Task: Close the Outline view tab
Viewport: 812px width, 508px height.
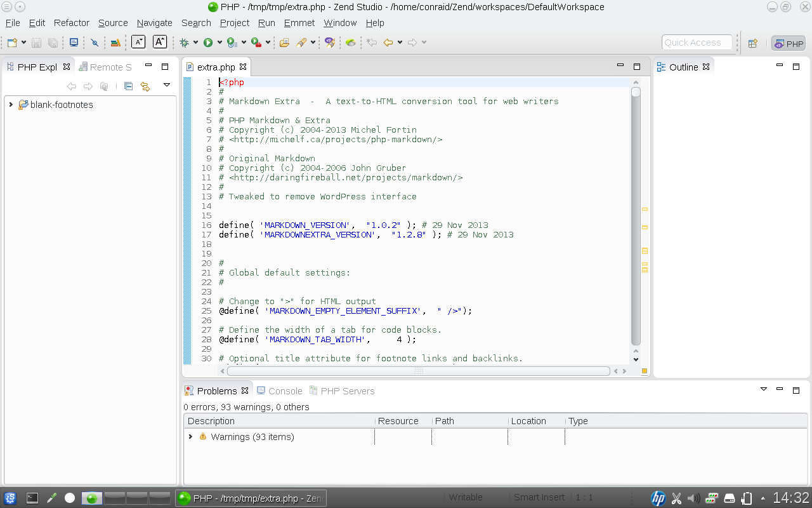Action: point(706,67)
